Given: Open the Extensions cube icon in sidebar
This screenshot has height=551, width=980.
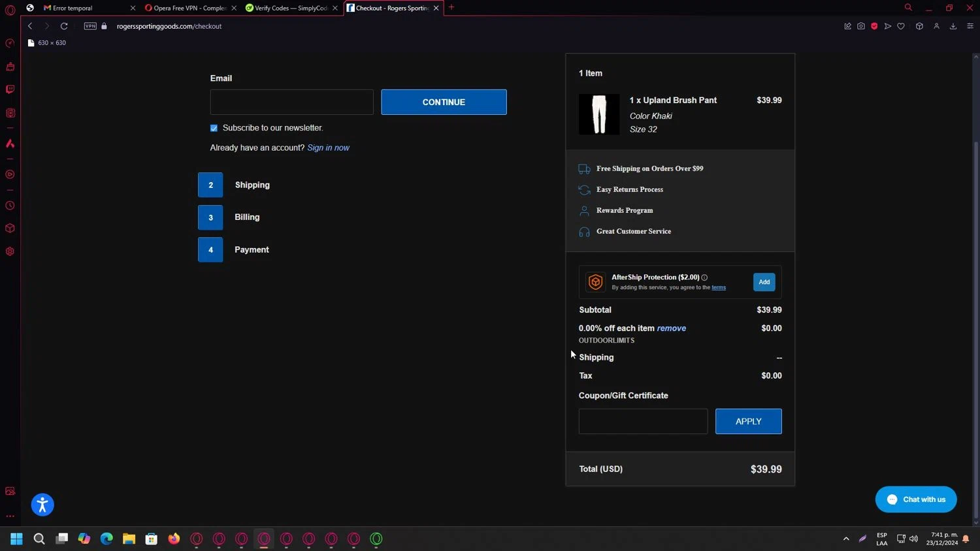Looking at the screenshot, I should 10,228.
